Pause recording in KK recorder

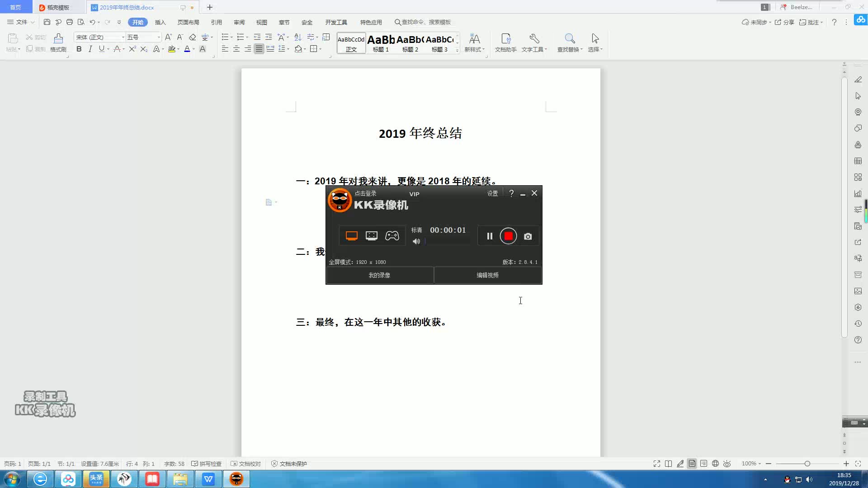point(490,236)
